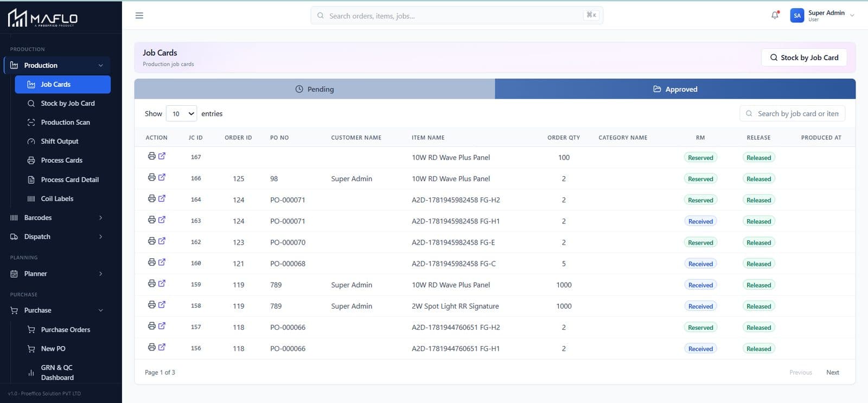This screenshot has height=403, width=868.
Task: Click item name 2W Spot Light RR Signature
Action: [x=455, y=306]
